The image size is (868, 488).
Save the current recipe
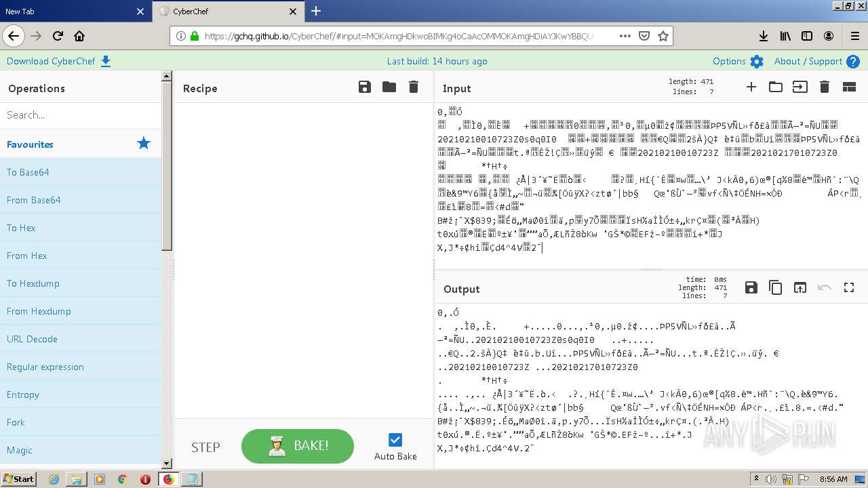click(x=365, y=87)
